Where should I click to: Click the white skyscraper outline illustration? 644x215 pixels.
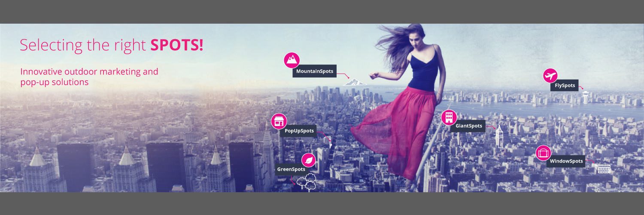point(499,136)
